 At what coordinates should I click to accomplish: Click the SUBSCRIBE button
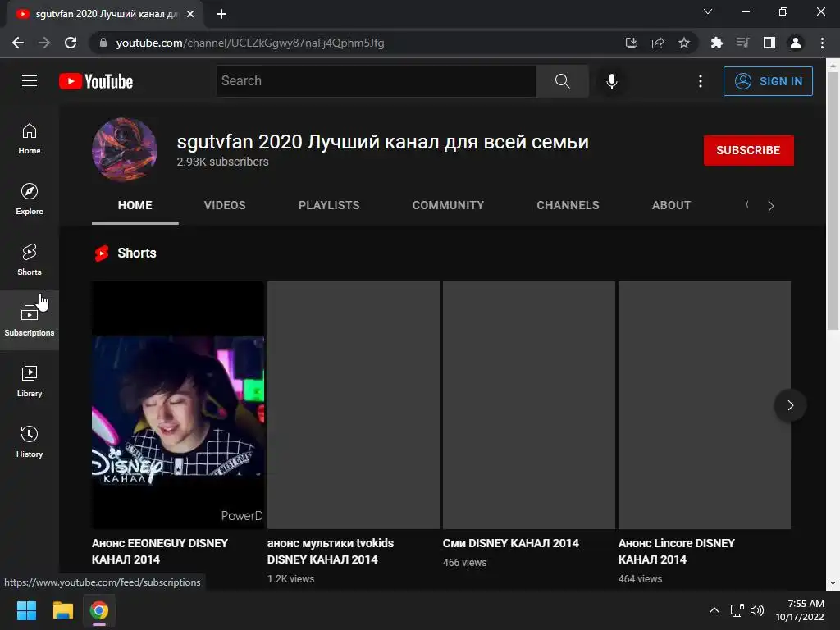748,151
